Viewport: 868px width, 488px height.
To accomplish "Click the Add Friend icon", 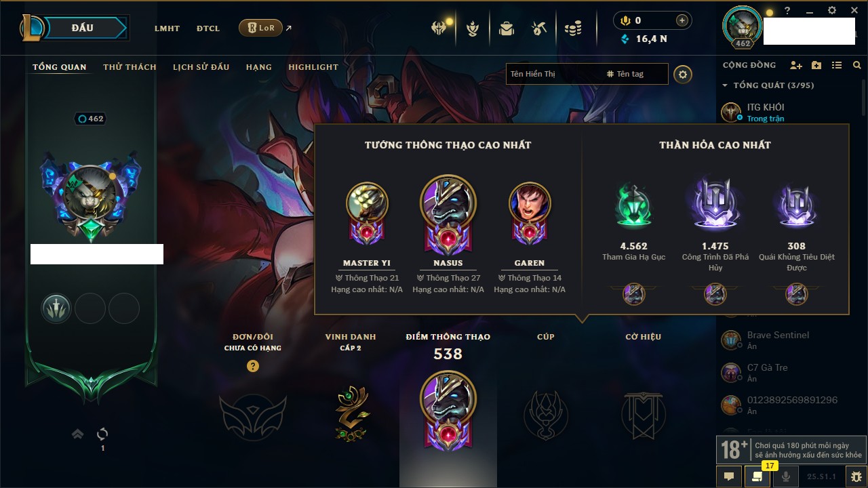I will tap(796, 65).
